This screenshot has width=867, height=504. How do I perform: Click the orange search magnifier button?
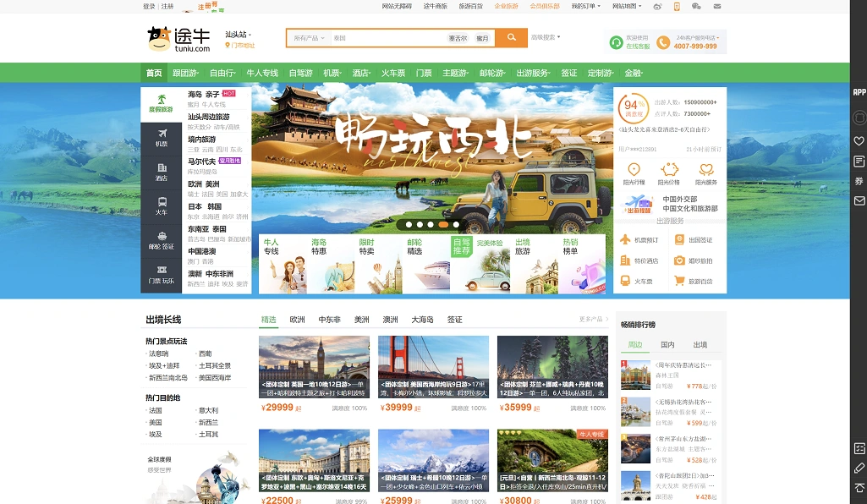pyautogui.click(x=511, y=38)
